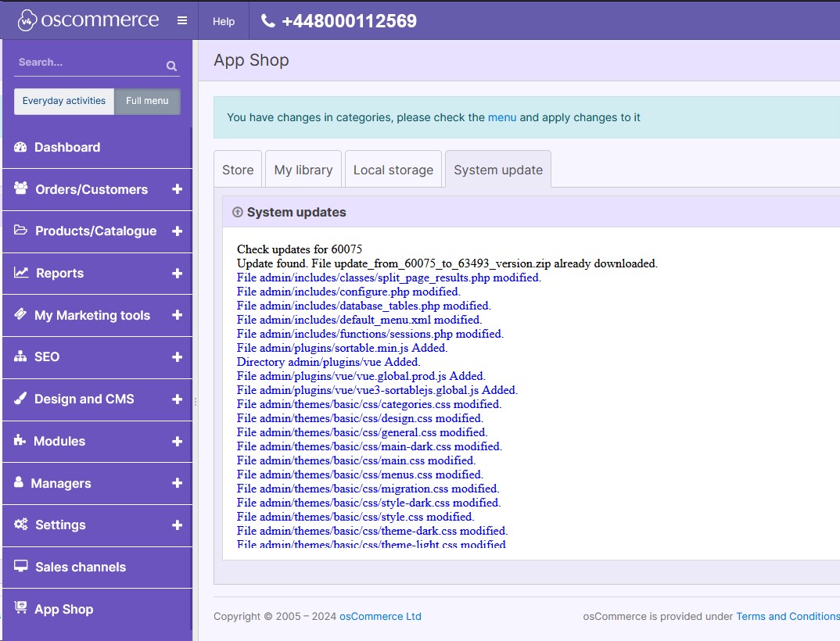Expand Orders/Customers submenu

point(178,189)
